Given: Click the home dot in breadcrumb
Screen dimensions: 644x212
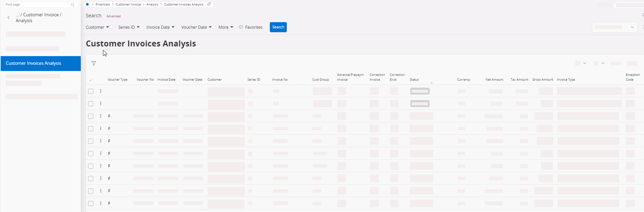Looking at the screenshot, I should pos(87,4).
